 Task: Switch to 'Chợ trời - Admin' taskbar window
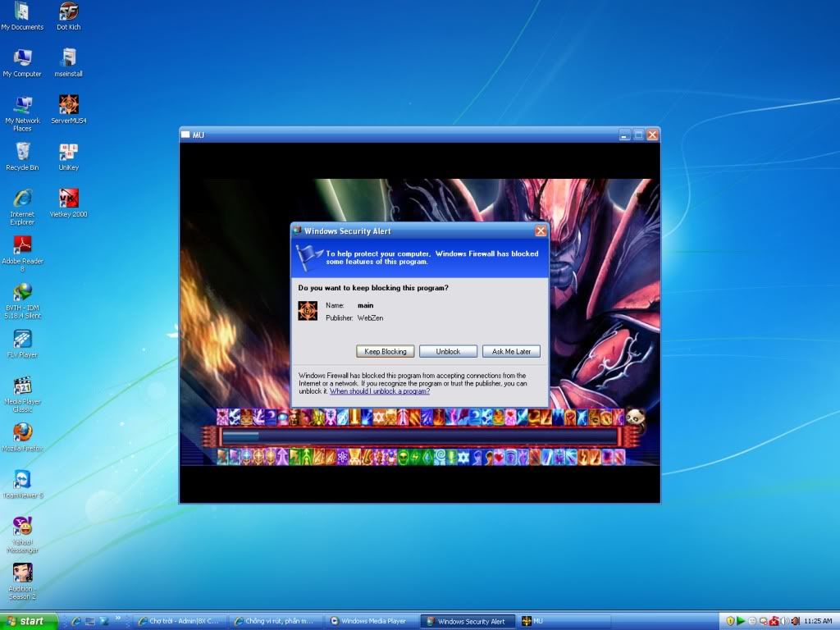coord(180,622)
